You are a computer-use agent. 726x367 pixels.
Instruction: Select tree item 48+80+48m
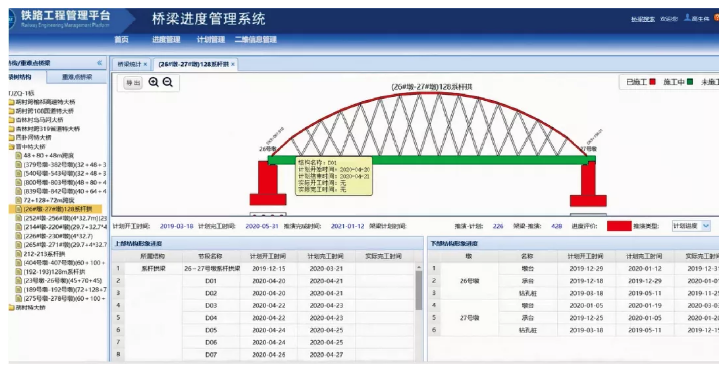tap(45, 156)
